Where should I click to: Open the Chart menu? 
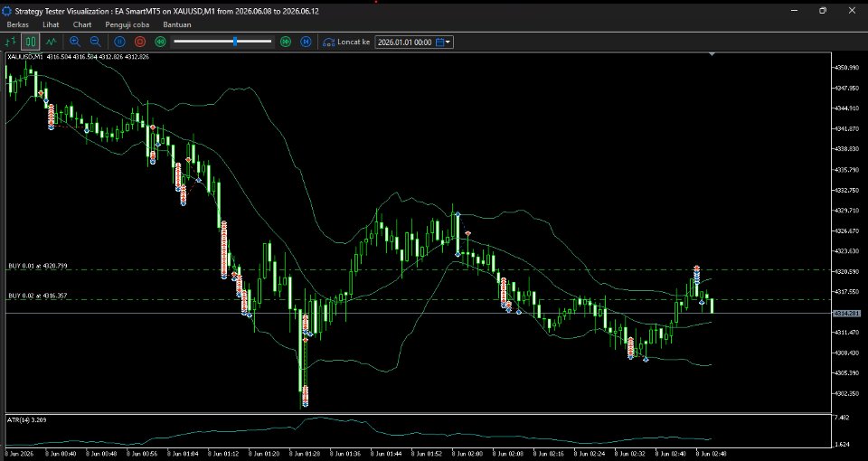point(82,24)
